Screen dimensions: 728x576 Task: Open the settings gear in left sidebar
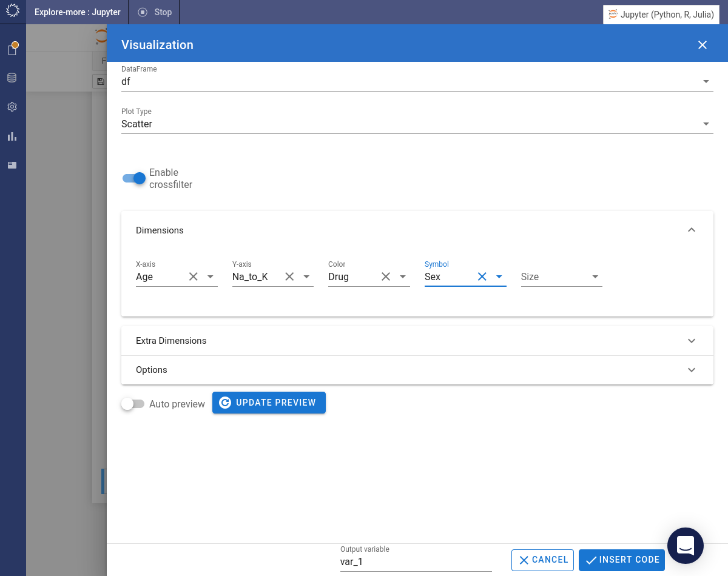tap(12, 107)
